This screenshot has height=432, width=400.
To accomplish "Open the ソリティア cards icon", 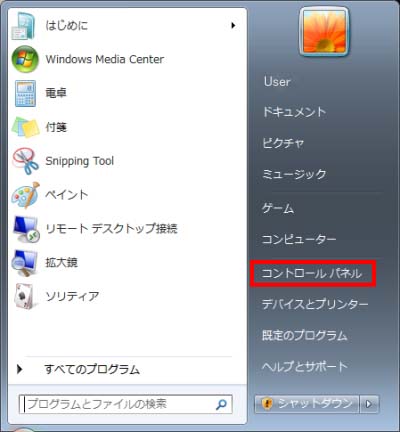I will click(x=24, y=296).
